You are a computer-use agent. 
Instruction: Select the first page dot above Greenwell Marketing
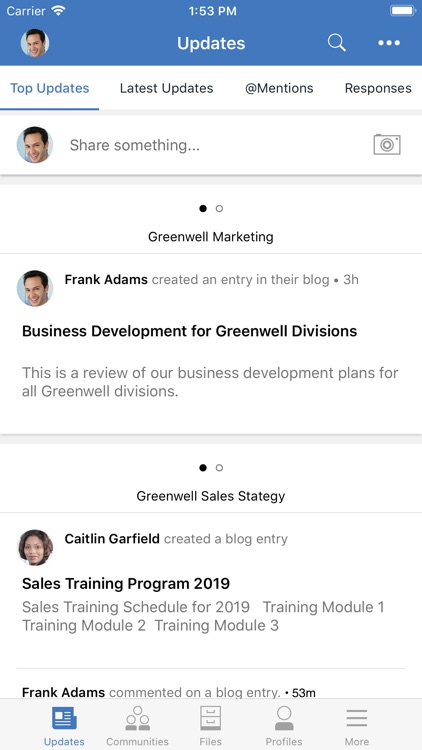tap(203, 209)
